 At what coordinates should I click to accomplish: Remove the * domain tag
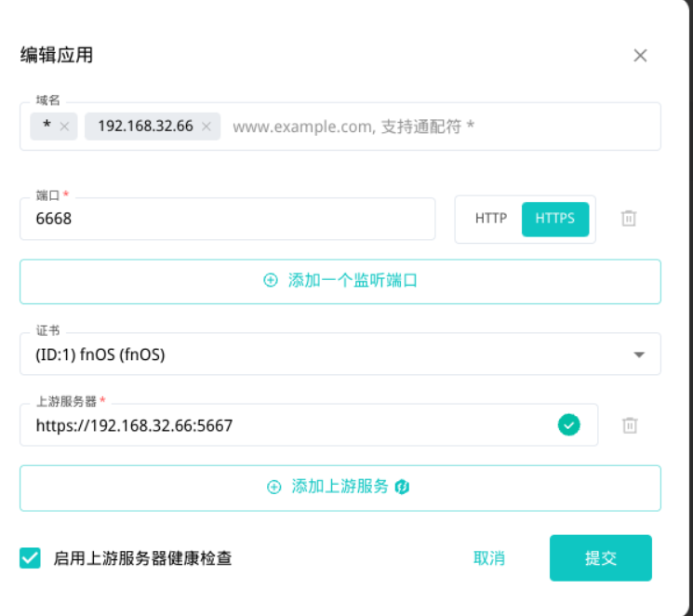[64, 127]
